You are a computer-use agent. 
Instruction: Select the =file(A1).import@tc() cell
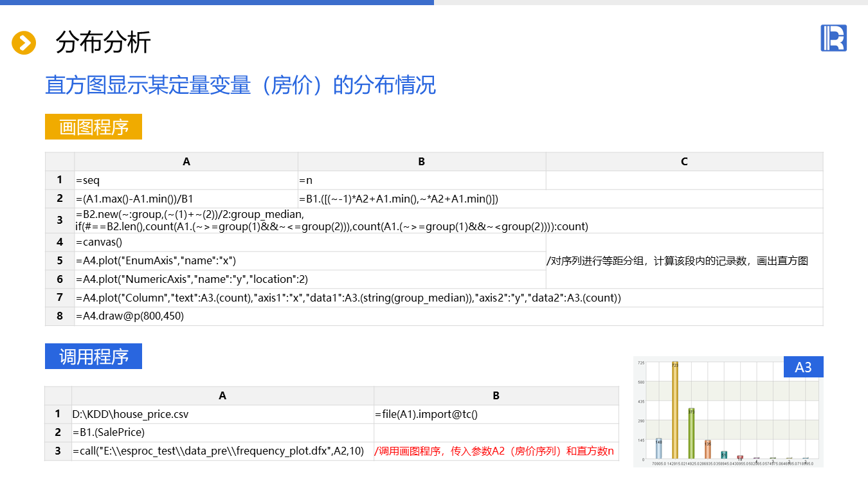coord(496,414)
